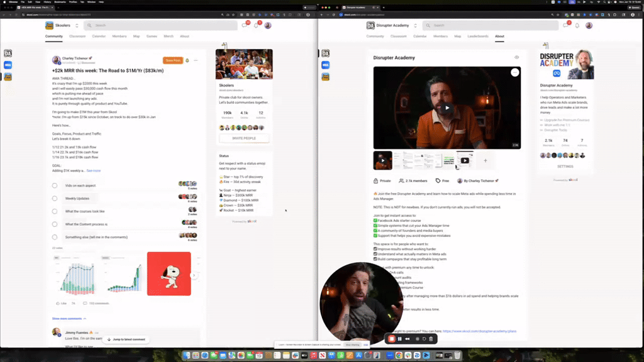
Task: Open disrupter-academy plans link
Action: tap(479, 331)
